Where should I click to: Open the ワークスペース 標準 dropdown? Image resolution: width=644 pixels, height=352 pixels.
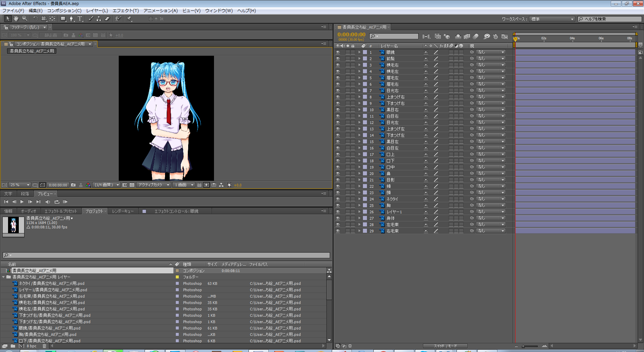[552, 19]
